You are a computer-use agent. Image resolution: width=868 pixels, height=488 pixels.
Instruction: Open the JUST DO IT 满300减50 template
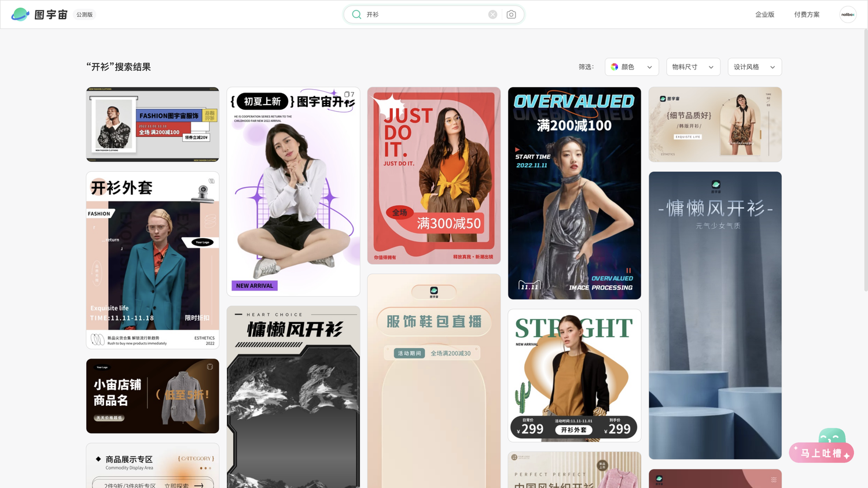(434, 176)
